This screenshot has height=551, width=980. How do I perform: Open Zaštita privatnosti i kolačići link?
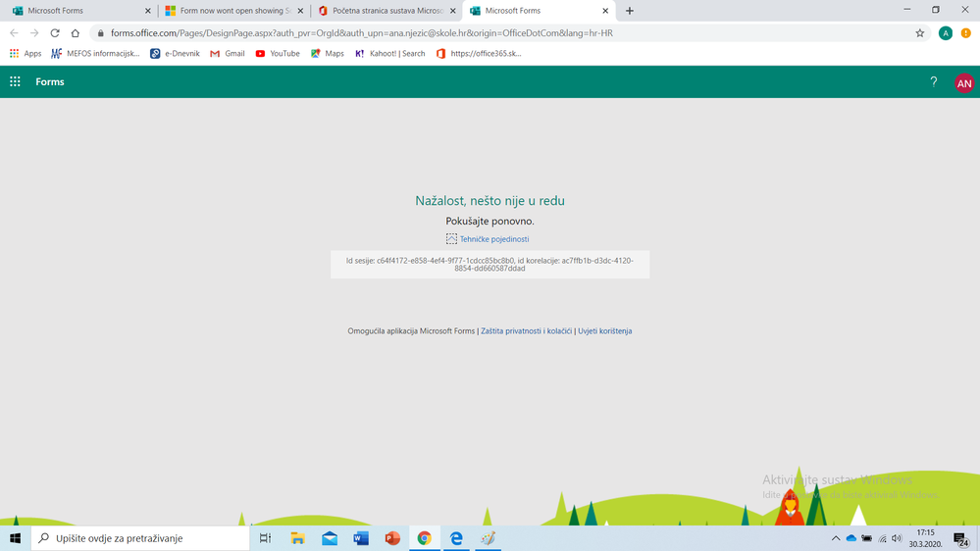pyautogui.click(x=526, y=331)
